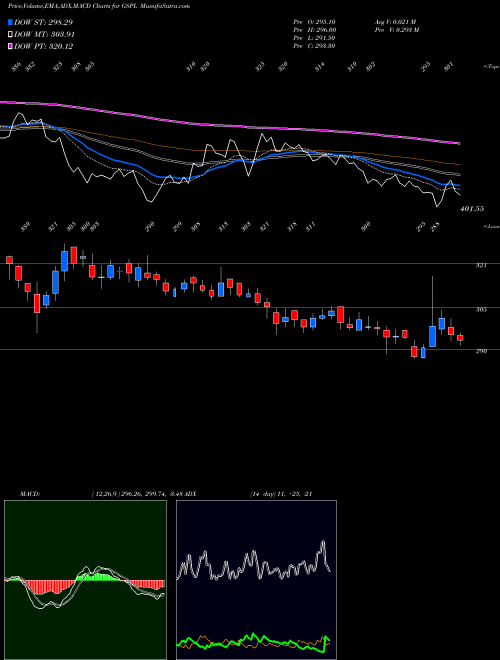Open the ADX indicator chart panel
The image size is (500, 660).
pyautogui.click(x=256, y=580)
